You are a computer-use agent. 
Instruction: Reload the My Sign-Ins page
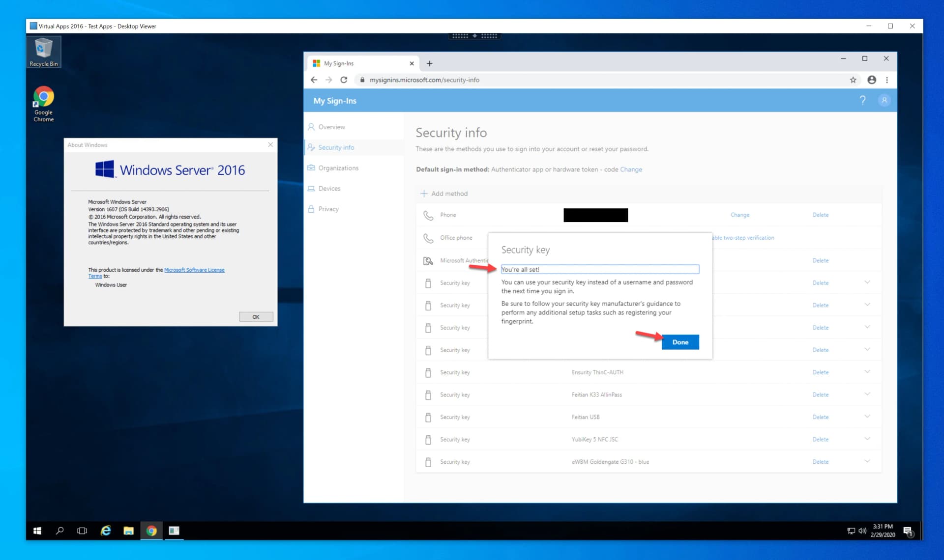tap(344, 80)
